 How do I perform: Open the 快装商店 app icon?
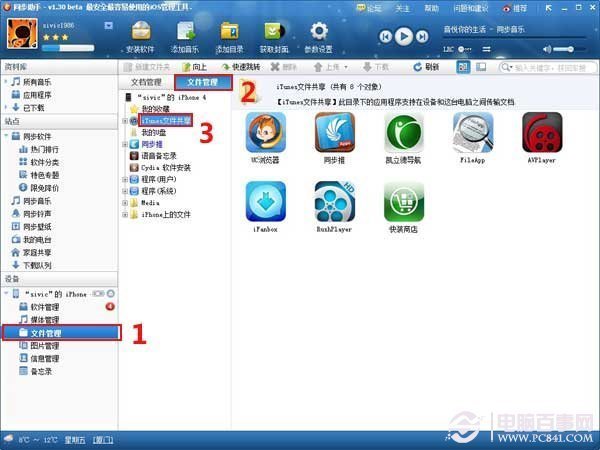pos(403,202)
